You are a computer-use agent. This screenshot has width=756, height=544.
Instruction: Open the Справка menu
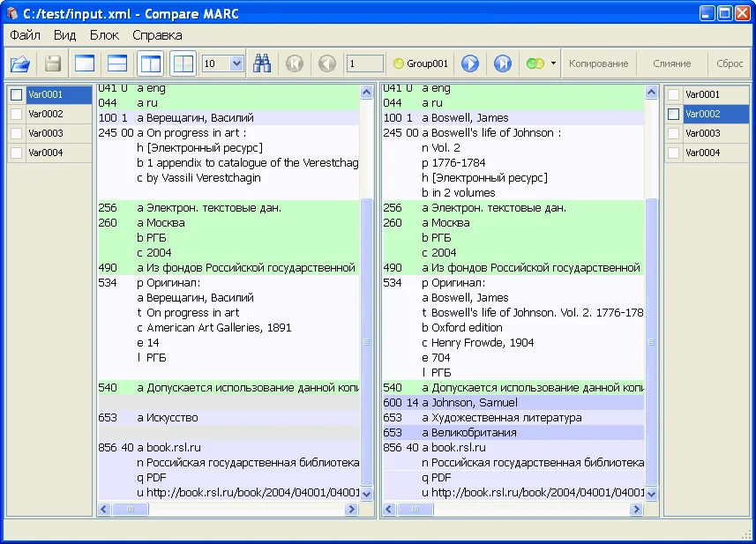click(157, 35)
